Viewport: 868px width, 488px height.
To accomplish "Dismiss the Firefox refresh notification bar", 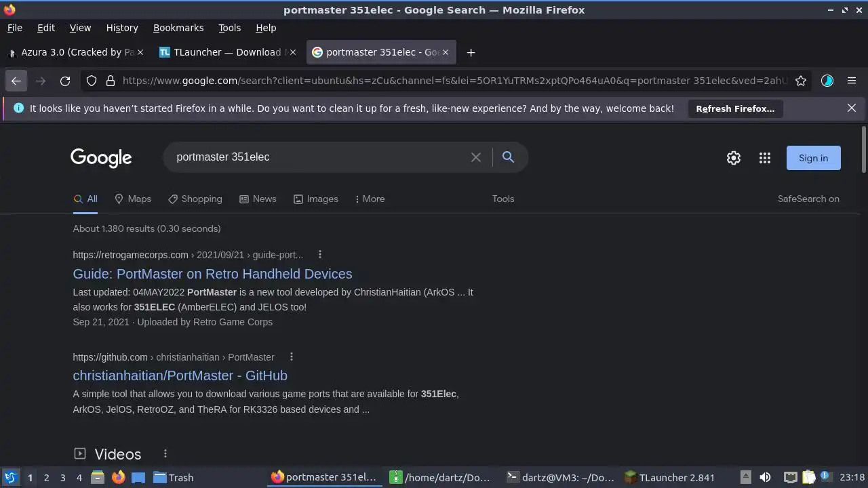I will [852, 108].
